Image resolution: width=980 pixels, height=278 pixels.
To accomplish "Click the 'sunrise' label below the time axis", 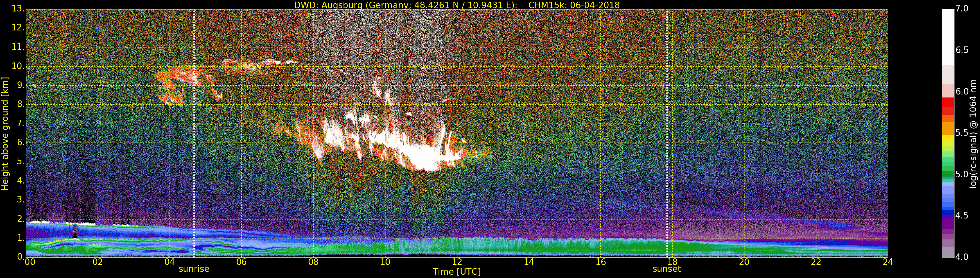I will [x=194, y=269].
